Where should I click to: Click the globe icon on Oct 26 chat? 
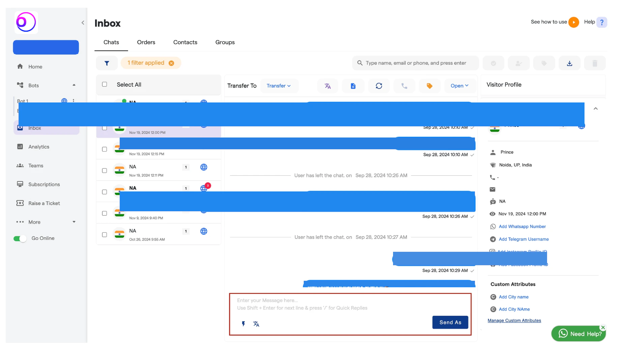click(x=204, y=231)
